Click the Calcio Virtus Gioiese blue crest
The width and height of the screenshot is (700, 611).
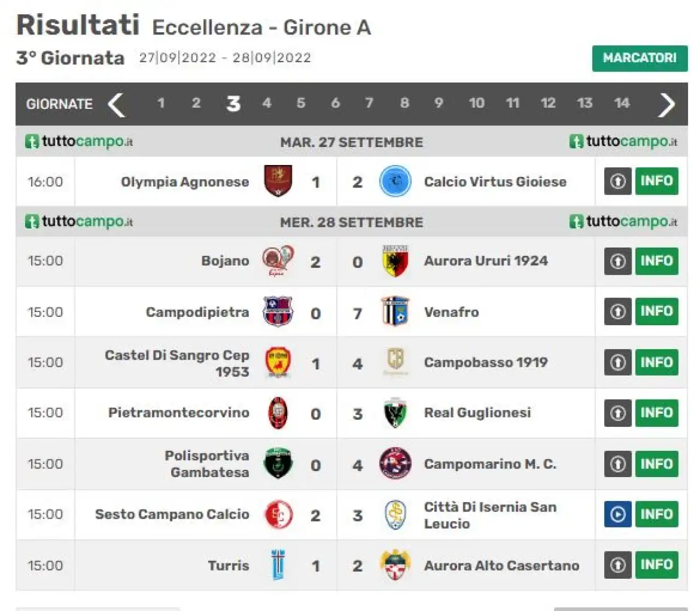point(395,181)
